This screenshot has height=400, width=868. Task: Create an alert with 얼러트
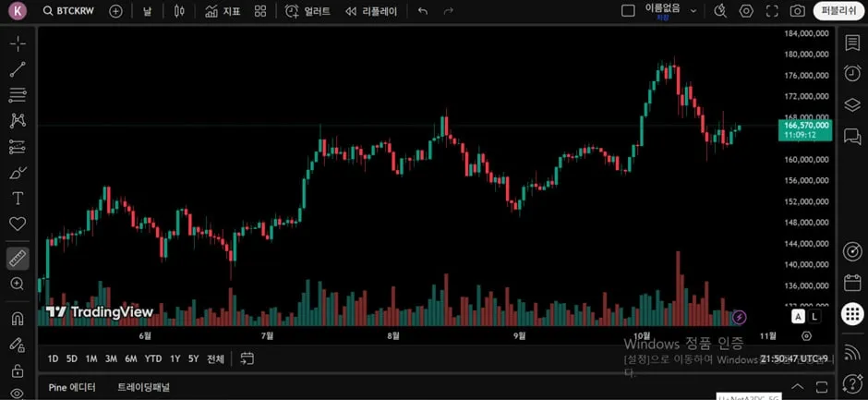(307, 11)
